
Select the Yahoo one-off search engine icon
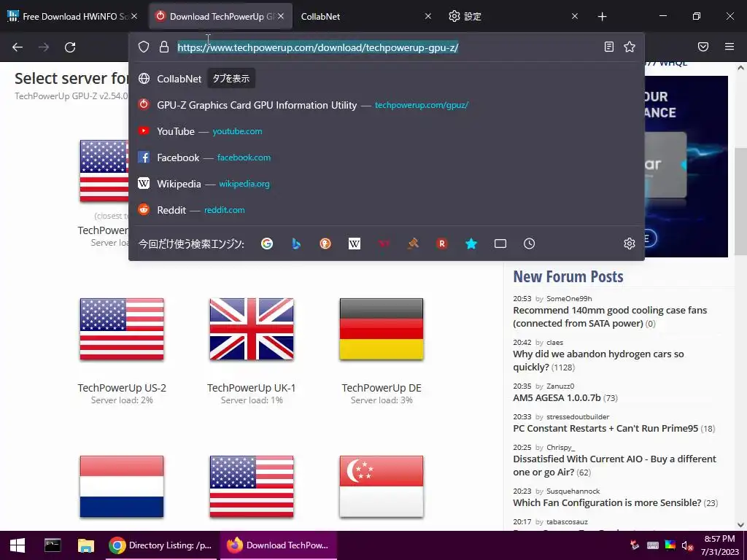[x=384, y=244]
